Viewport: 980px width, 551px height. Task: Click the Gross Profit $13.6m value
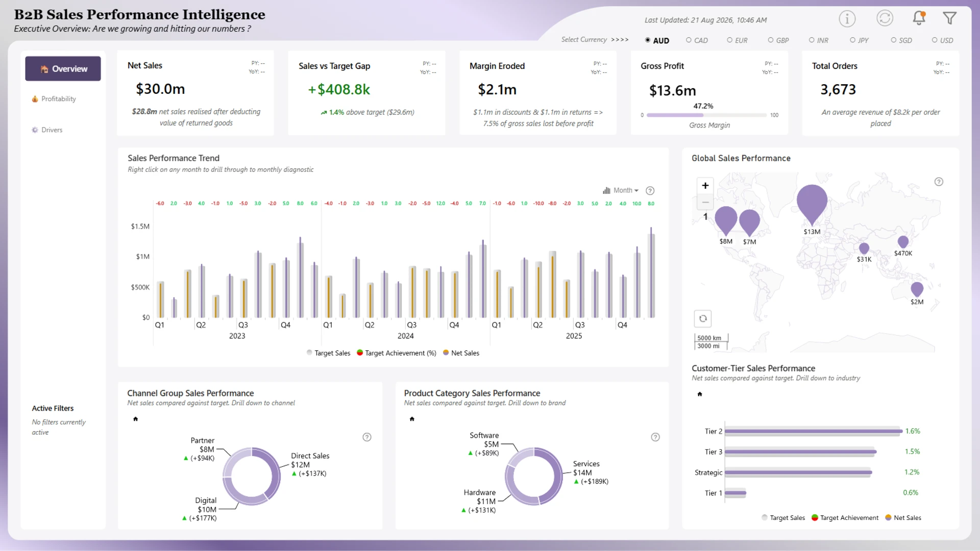tap(672, 91)
